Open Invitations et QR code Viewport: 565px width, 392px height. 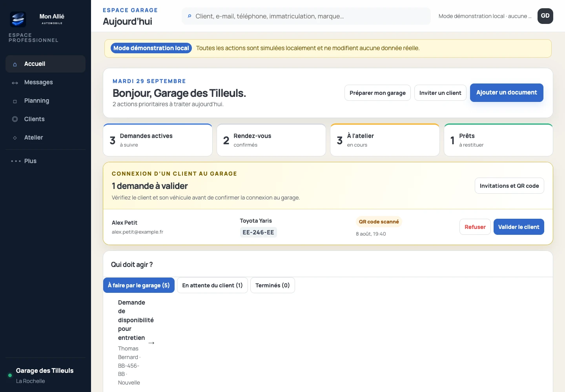click(x=509, y=186)
